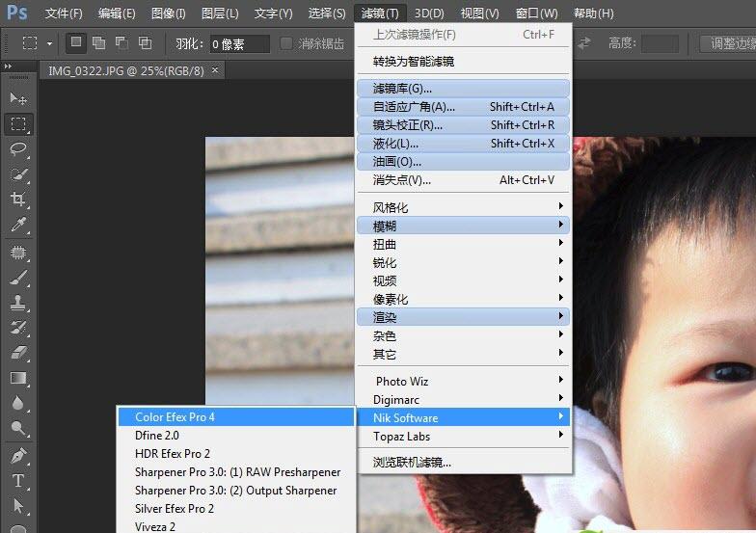Open marquee tool preset picker dropdown
This screenshot has height=533, width=756.
[50, 43]
